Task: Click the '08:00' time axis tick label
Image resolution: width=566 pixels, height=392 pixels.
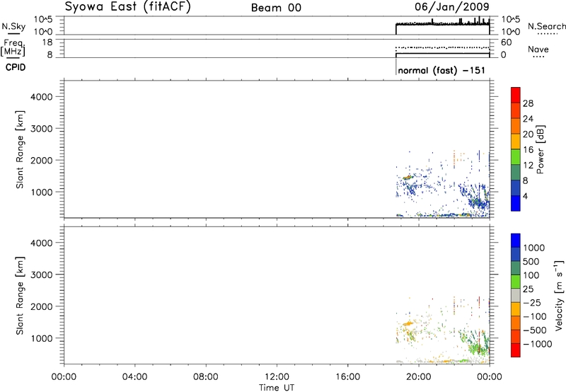Action: click(x=206, y=377)
